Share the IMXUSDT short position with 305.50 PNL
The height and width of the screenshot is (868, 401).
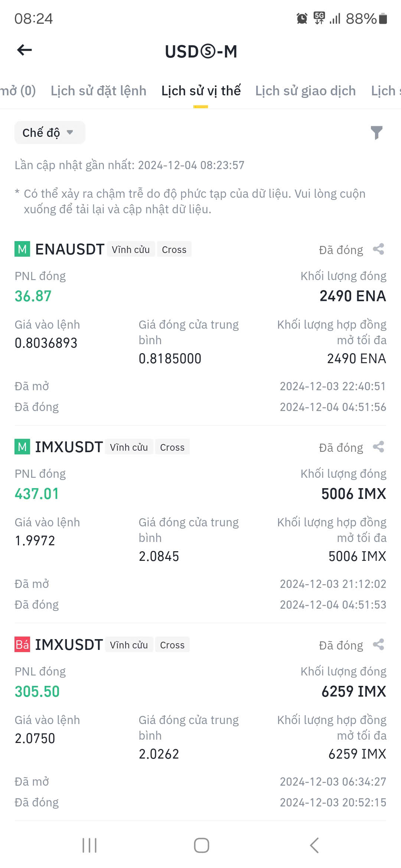[x=378, y=645]
